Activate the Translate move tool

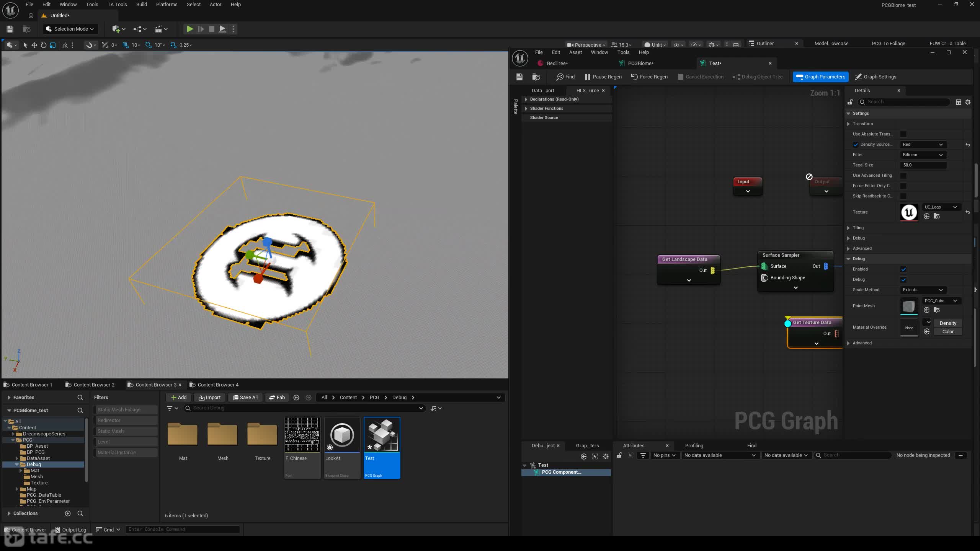point(34,45)
